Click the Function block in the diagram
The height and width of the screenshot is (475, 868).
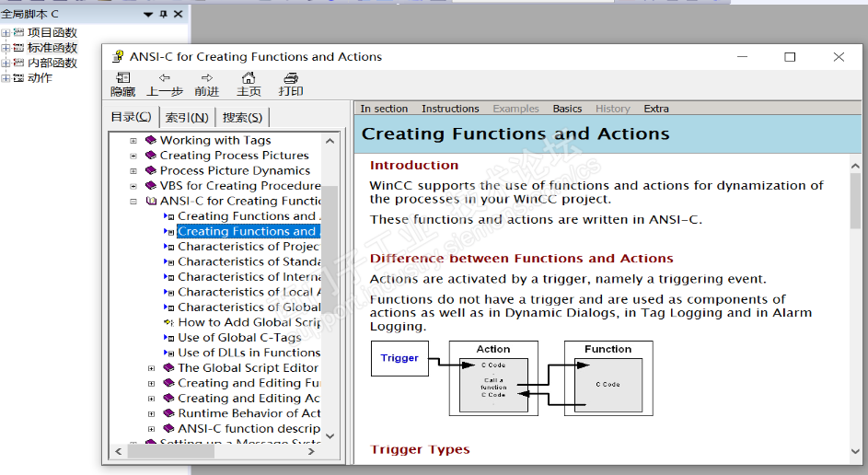pos(608,378)
